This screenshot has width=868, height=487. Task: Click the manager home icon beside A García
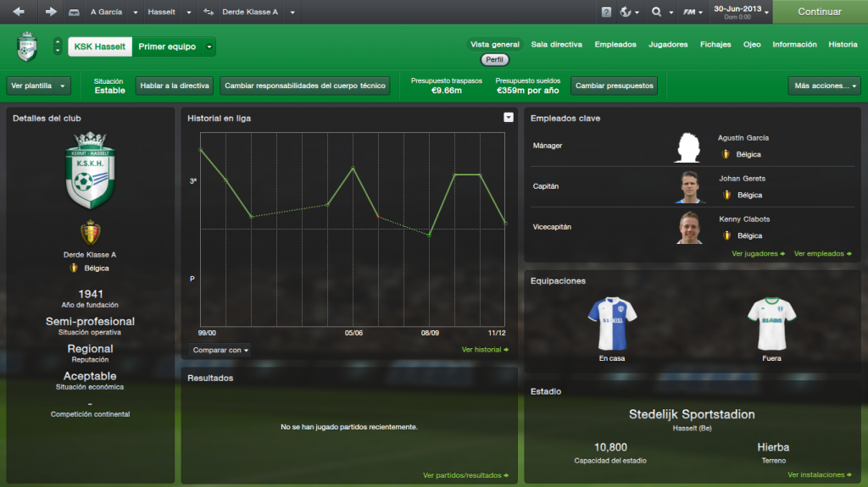[74, 12]
